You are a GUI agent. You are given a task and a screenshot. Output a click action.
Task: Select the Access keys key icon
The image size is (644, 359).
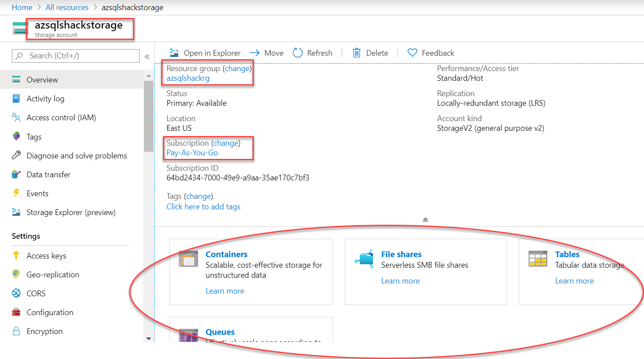pyautogui.click(x=16, y=255)
